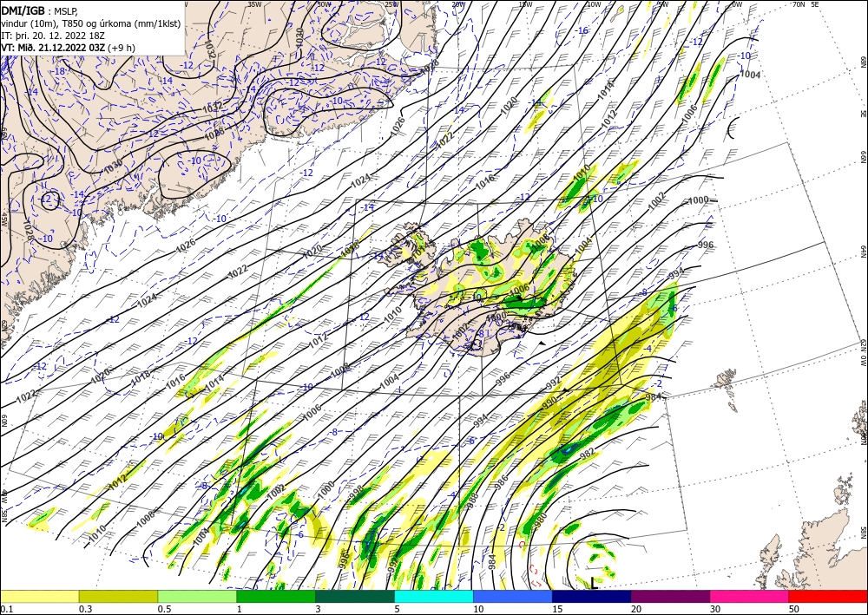
Task: Click the '25W' longitude label
Action: tap(391, 3)
